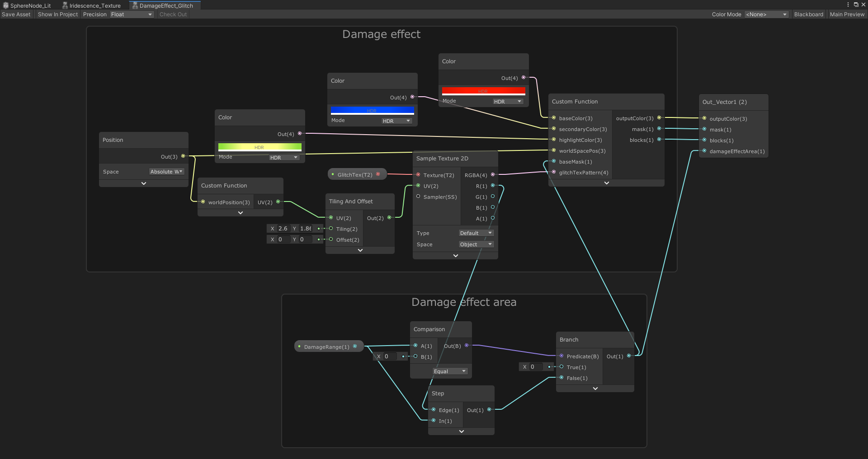Click the red Color node Out(4) port
Image resolution: width=868 pixels, height=459 pixels.
[x=524, y=78]
